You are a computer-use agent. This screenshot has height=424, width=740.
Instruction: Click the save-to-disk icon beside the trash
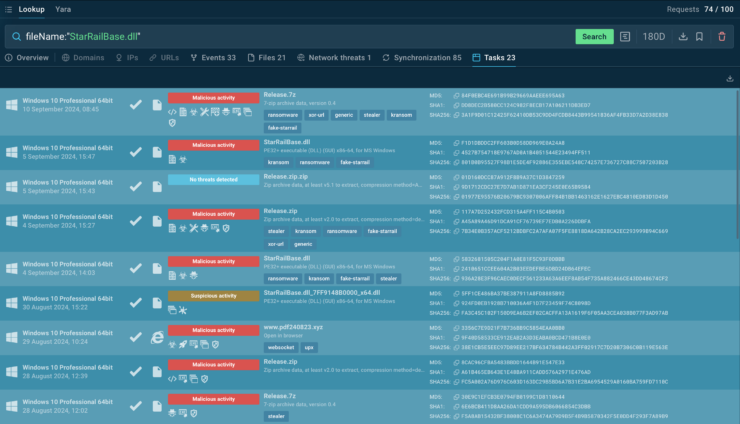701,36
